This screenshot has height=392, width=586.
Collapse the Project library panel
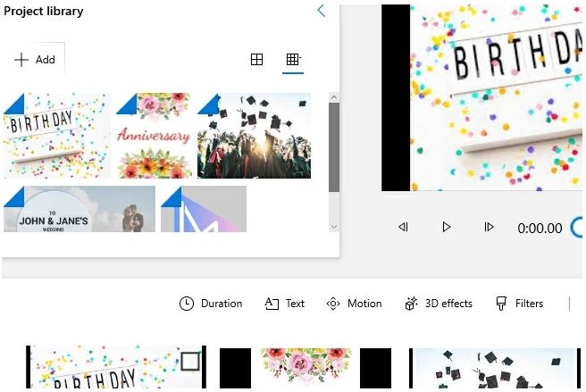pos(321,11)
